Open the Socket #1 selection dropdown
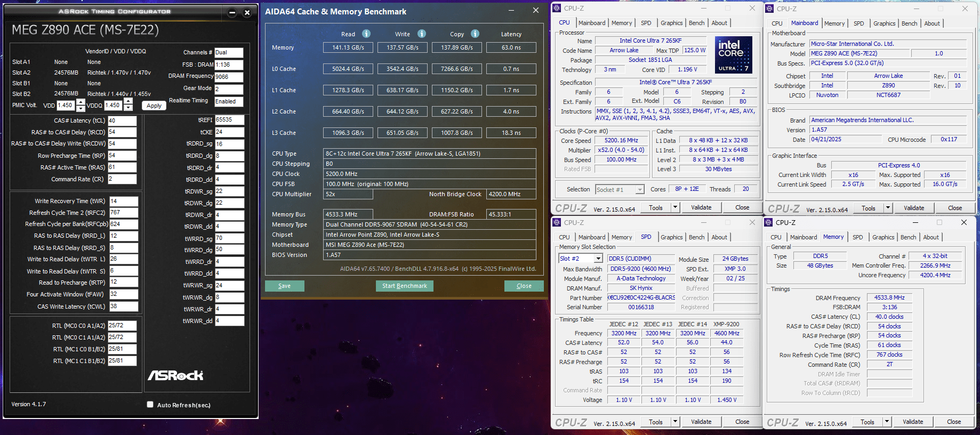The height and width of the screenshot is (435, 980). pyautogui.click(x=640, y=189)
